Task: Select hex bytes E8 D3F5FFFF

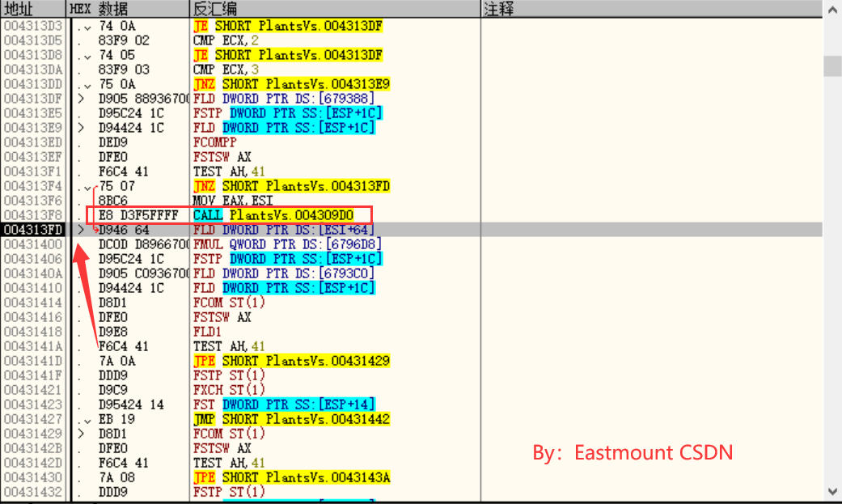Action: pos(138,215)
